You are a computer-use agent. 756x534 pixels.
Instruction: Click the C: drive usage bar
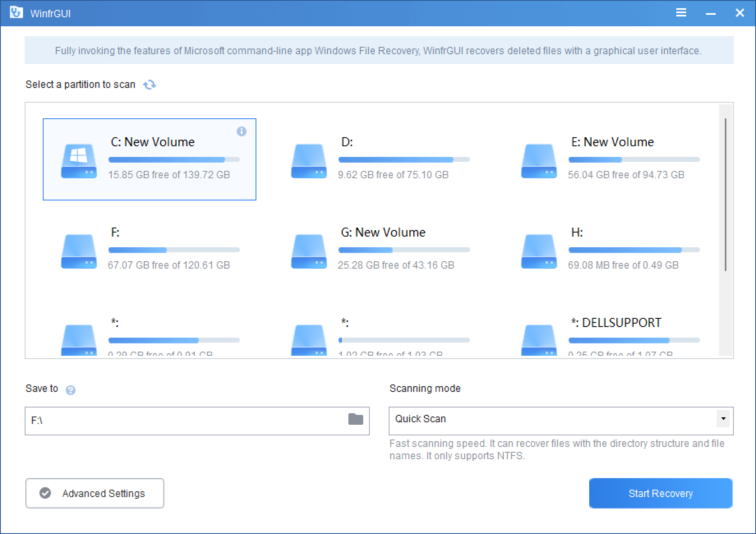pyautogui.click(x=174, y=159)
